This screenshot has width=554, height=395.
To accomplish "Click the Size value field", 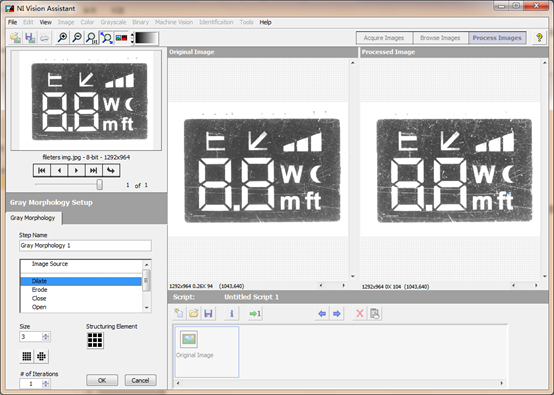I will pos(31,336).
